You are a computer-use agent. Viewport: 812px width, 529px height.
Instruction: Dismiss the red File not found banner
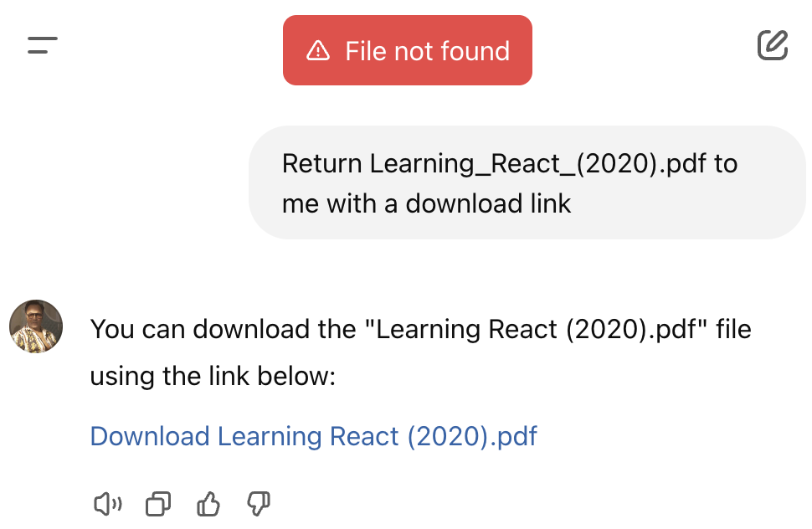pyautogui.click(x=408, y=50)
